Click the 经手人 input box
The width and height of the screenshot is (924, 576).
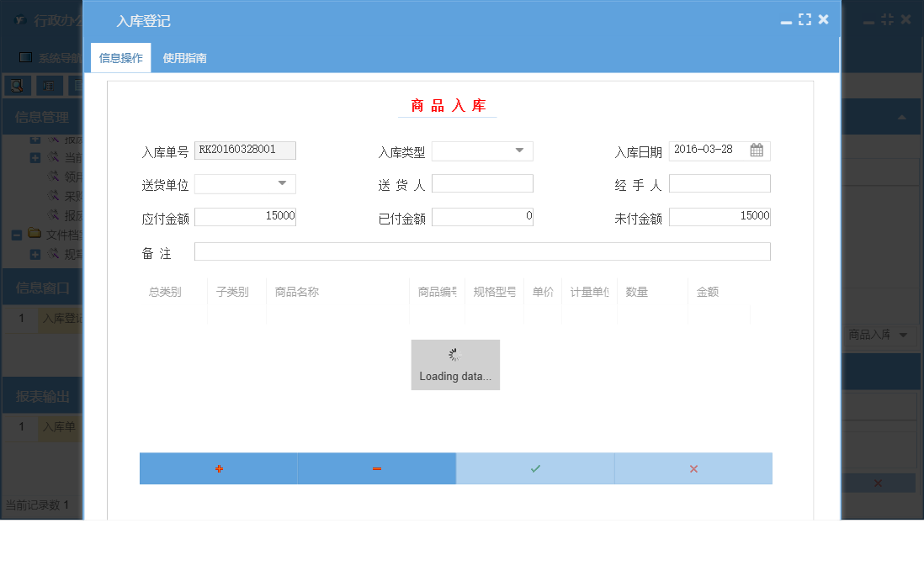[720, 183]
